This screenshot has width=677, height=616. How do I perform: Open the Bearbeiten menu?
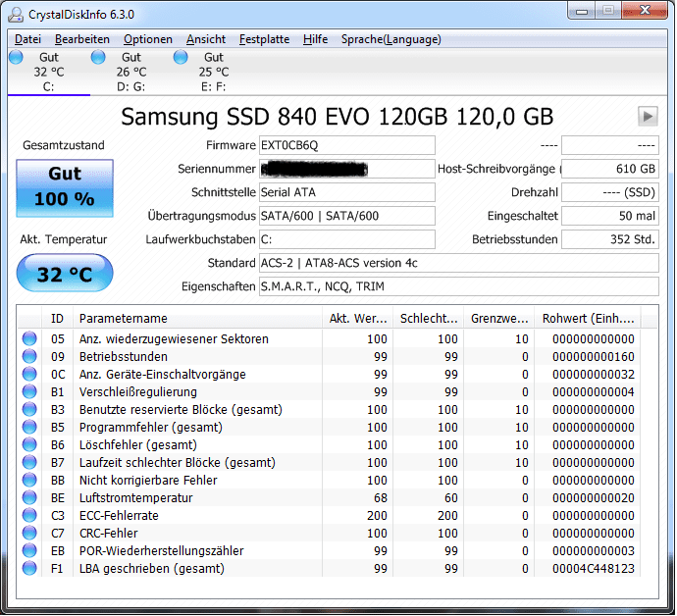[x=82, y=39]
